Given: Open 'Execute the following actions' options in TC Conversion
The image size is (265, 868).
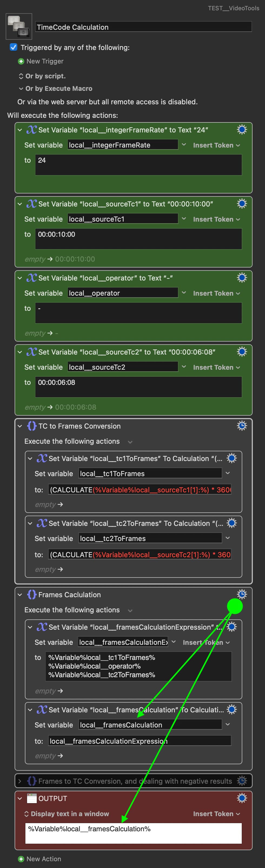Looking at the screenshot, I should 130,442.
